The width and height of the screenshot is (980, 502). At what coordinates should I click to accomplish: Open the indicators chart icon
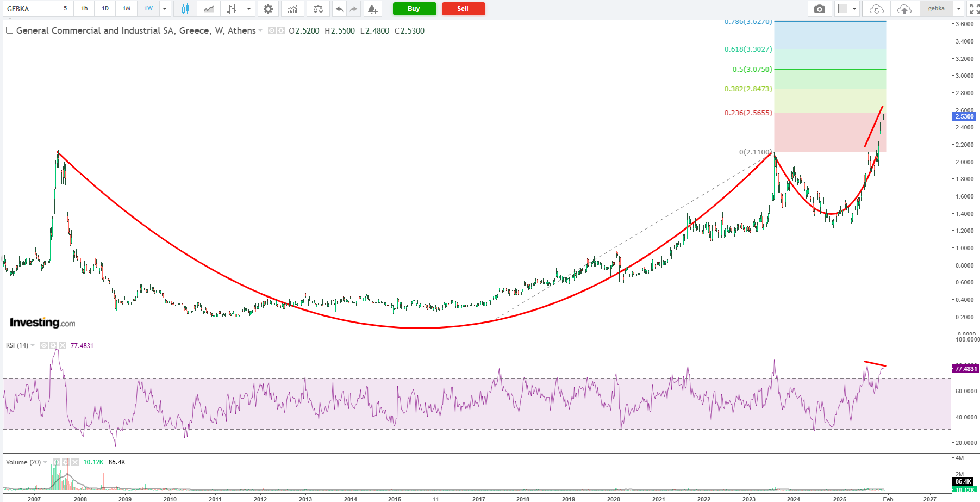[x=292, y=9]
